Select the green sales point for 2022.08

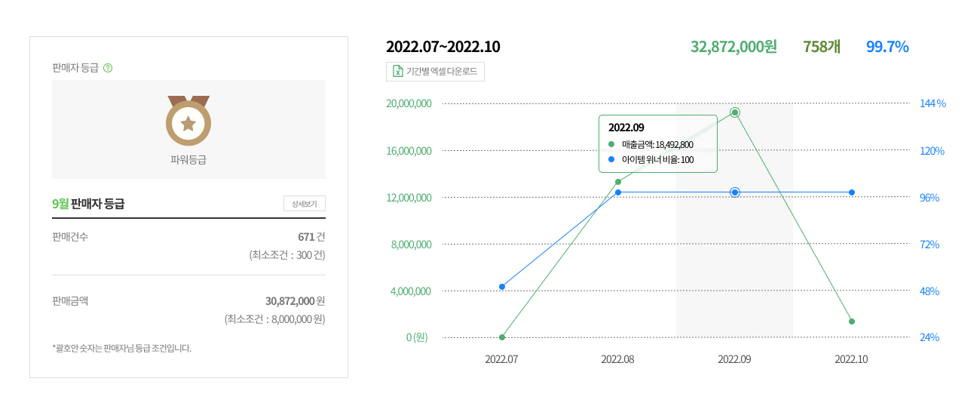tap(618, 182)
